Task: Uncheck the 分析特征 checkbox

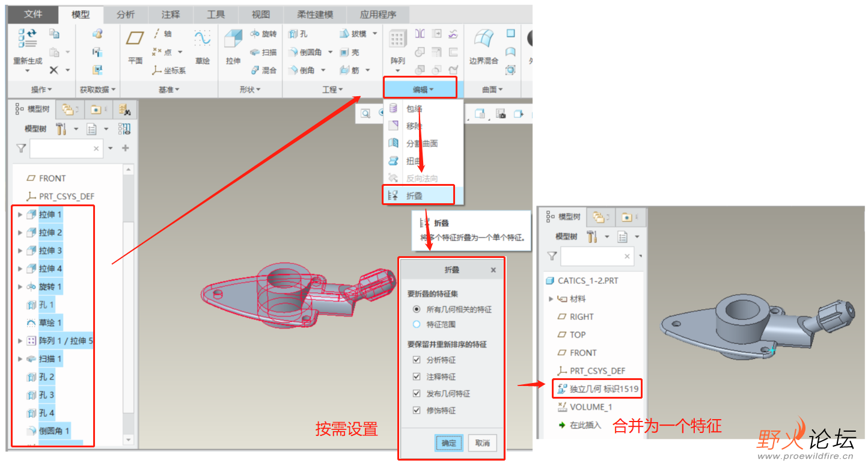Action: 417,360
